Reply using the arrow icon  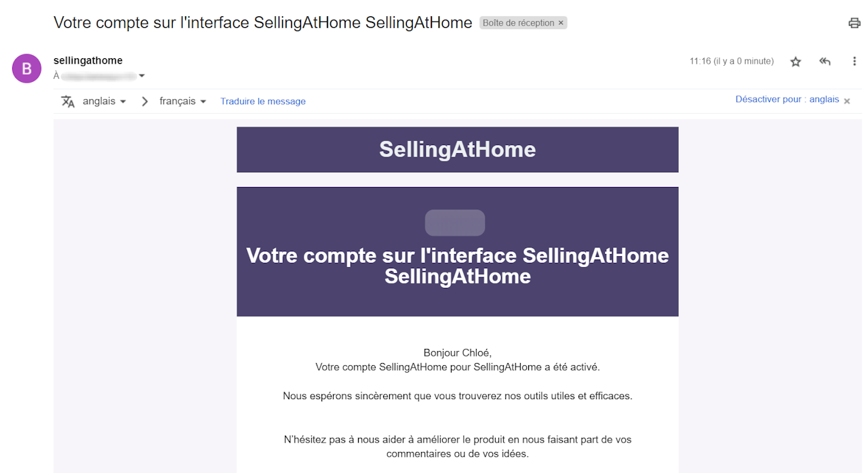click(x=825, y=62)
